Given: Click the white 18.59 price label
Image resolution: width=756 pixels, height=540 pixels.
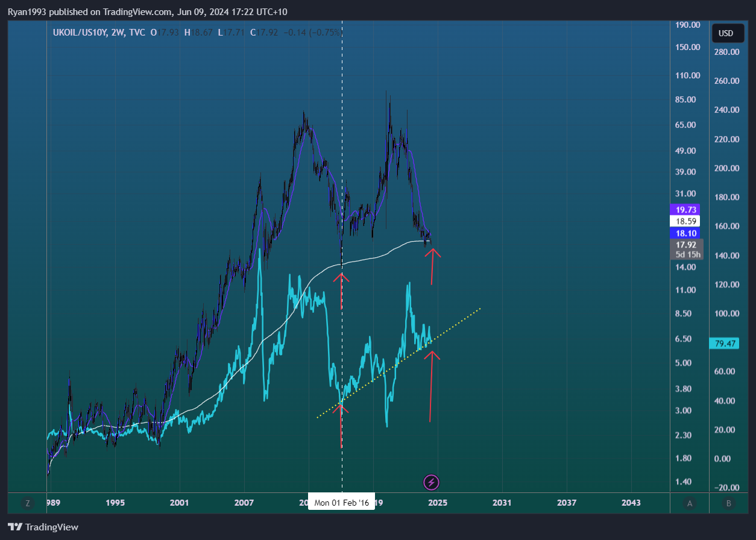Looking at the screenshot, I should (x=685, y=221).
